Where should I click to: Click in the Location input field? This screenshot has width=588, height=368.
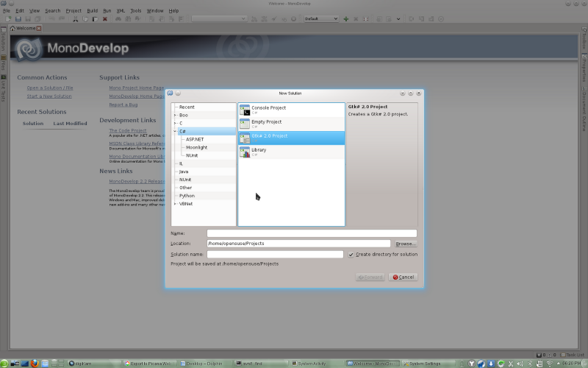pos(299,244)
